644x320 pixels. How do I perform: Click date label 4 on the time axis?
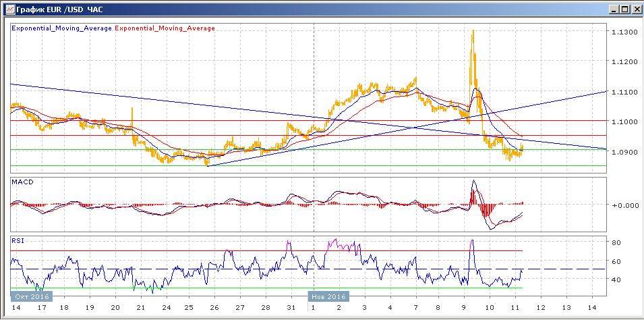390,308
